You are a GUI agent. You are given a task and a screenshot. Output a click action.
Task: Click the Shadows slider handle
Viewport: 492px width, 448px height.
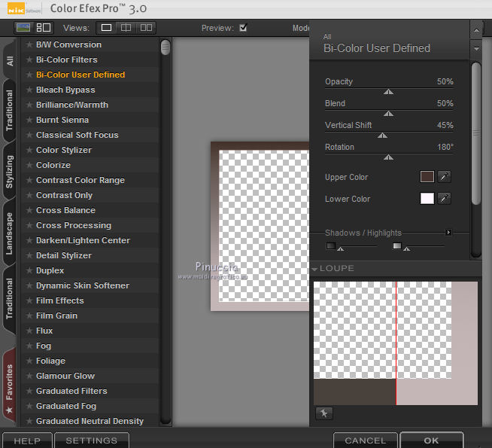pos(341,249)
